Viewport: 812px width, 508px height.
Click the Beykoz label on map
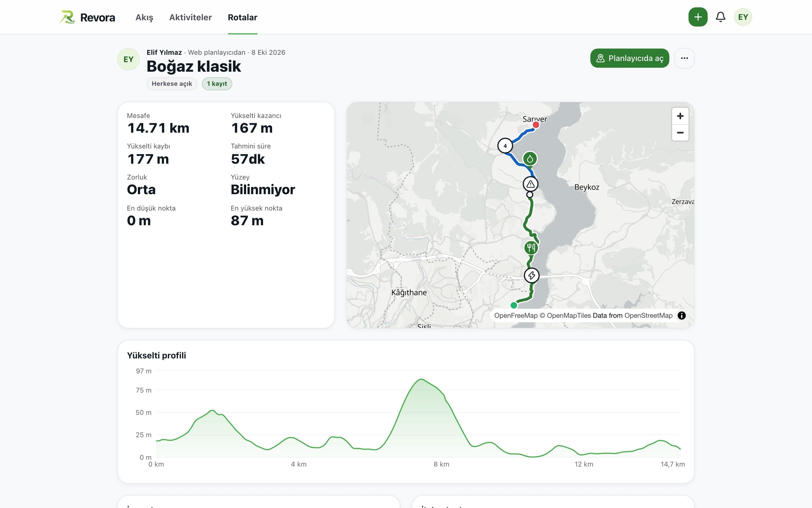[586, 187]
